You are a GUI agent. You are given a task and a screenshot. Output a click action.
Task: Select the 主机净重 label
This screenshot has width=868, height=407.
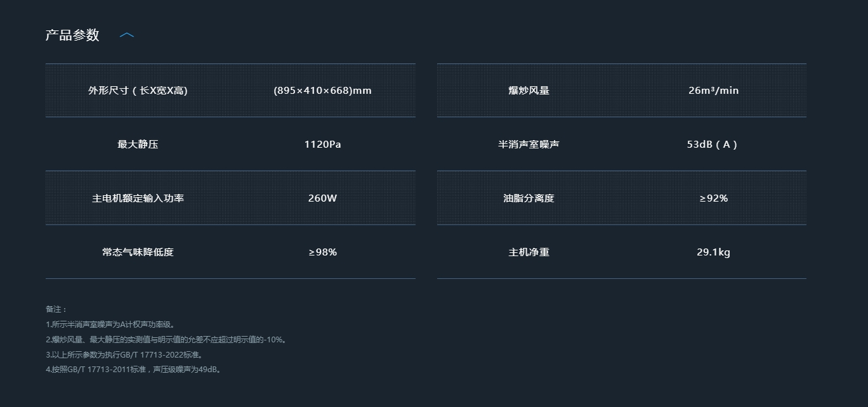529,252
